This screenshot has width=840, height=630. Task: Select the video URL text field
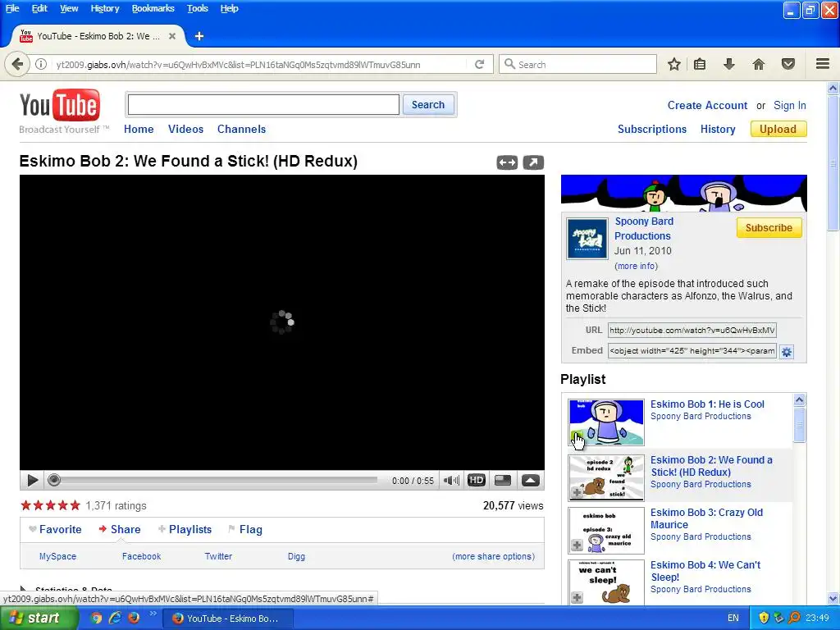(x=692, y=330)
